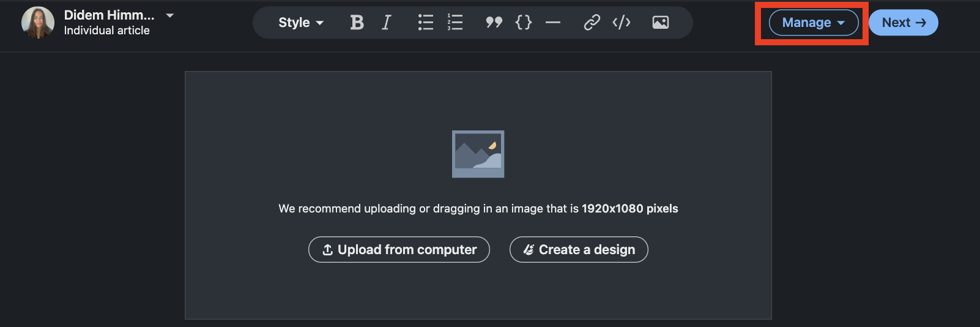The height and width of the screenshot is (327, 980).
Task: Insert a bulleted list
Action: [426, 23]
